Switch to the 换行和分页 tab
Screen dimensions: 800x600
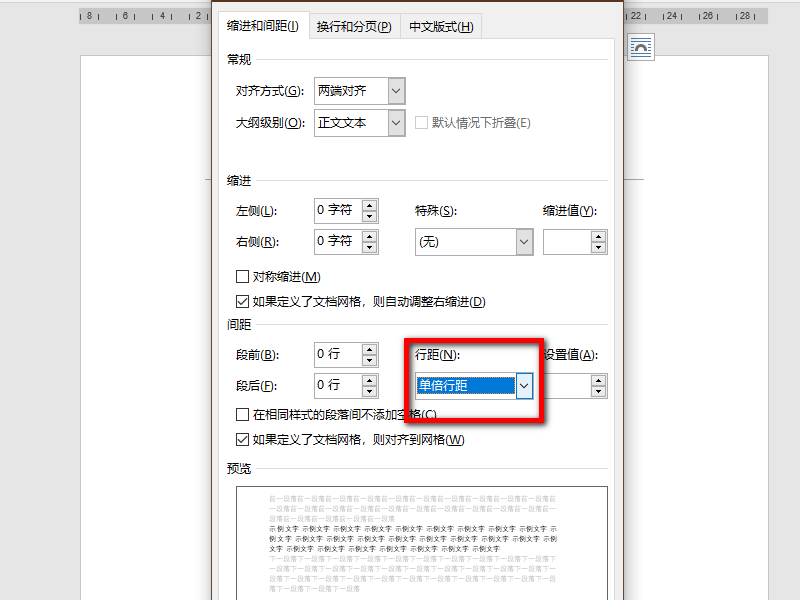[352, 26]
